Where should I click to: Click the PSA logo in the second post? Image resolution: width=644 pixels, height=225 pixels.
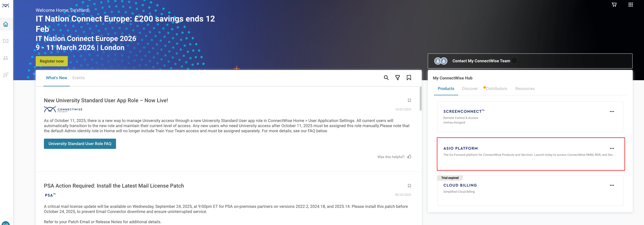[50, 195]
